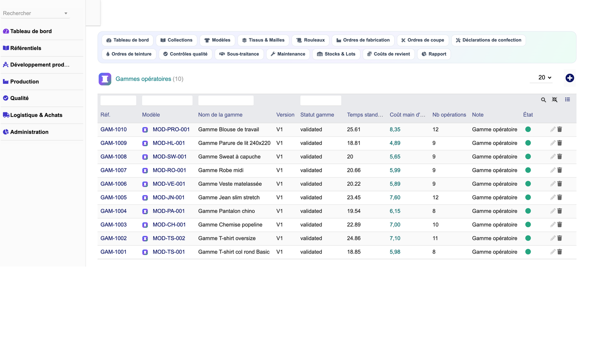Click the model icon beside MOD-JN-001
The width and height of the screenshot is (589, 364).
pyautogui.click(x=145, y=198)
